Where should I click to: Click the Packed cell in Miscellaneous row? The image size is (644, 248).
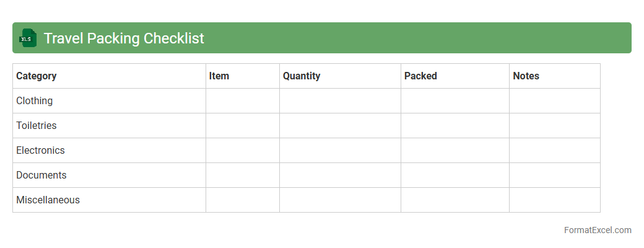coord(455,200)
